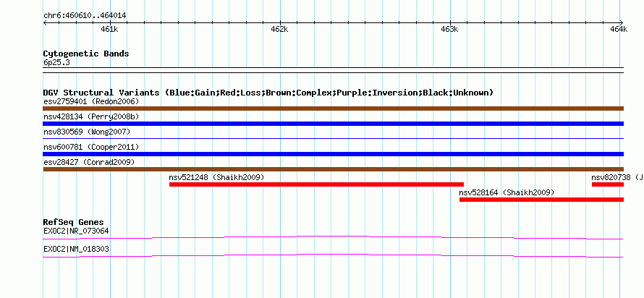Click the nsv528164 red loss bar
Image resolution: width=644 pixels, height=298 pixels.
[x=541, y=200]
